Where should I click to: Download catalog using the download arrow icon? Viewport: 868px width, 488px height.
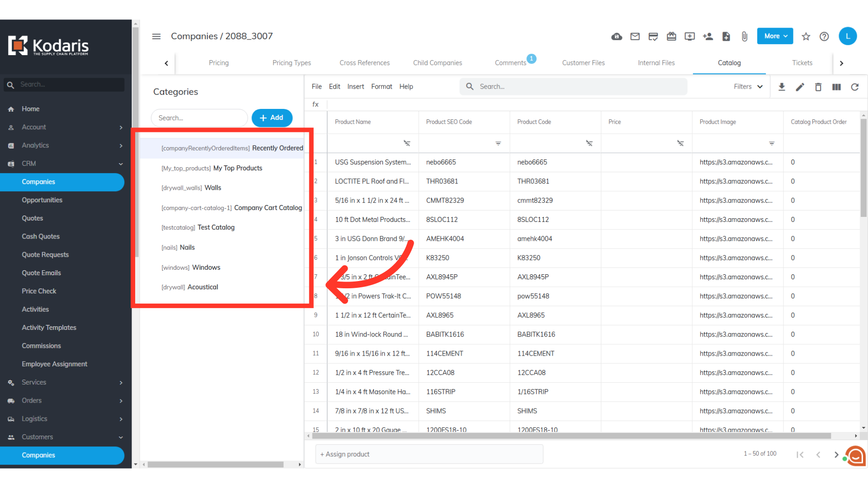coord(781,87)
